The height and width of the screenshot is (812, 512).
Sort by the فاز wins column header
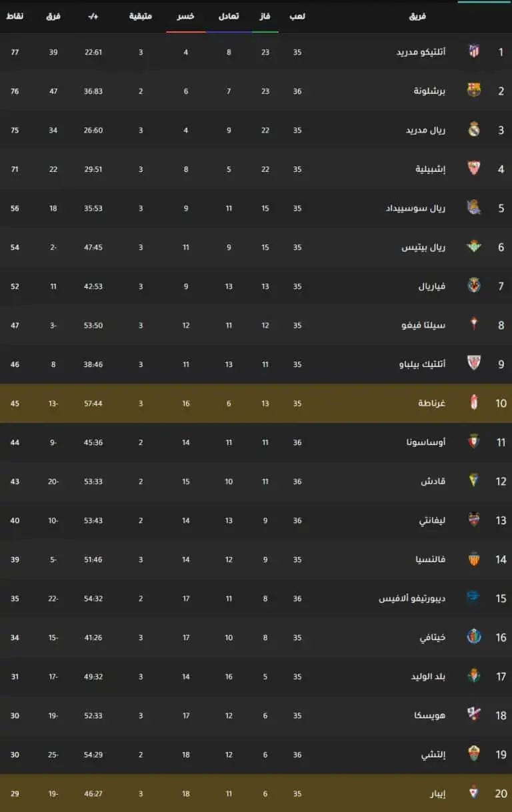pos(265,16)
